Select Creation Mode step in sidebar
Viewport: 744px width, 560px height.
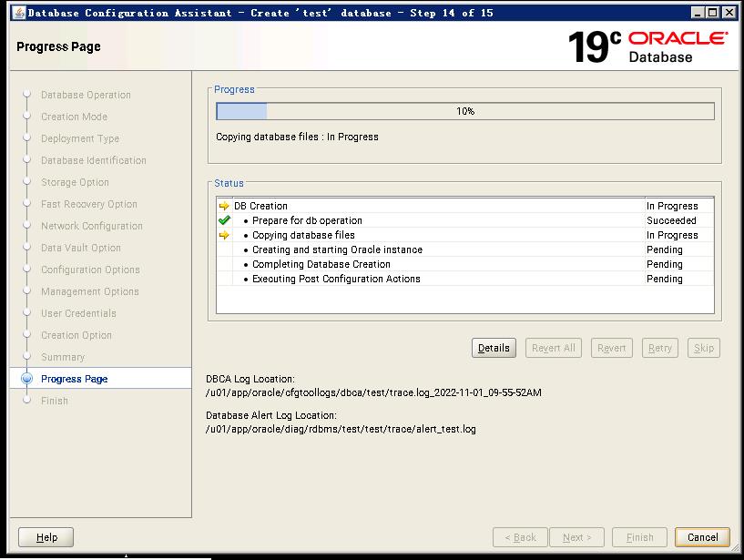click(x=74, y=117)
